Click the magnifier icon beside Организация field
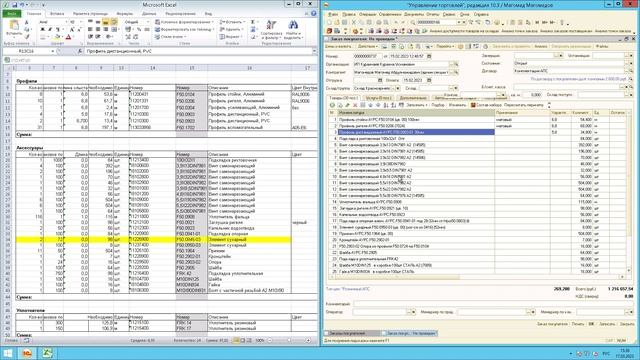This screenshot has width=640, height=360. pyautogui.click(x=456, y=64)
